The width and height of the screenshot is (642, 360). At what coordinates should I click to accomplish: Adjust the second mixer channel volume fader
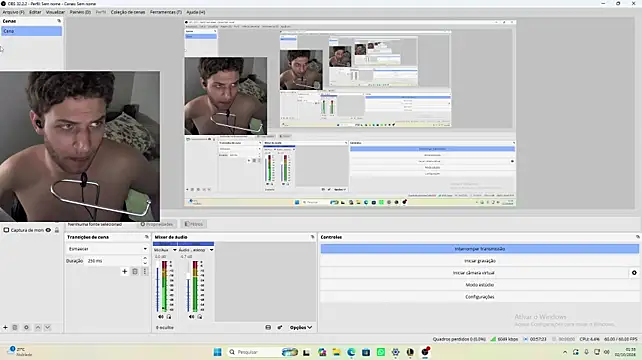tap(188, 287)
